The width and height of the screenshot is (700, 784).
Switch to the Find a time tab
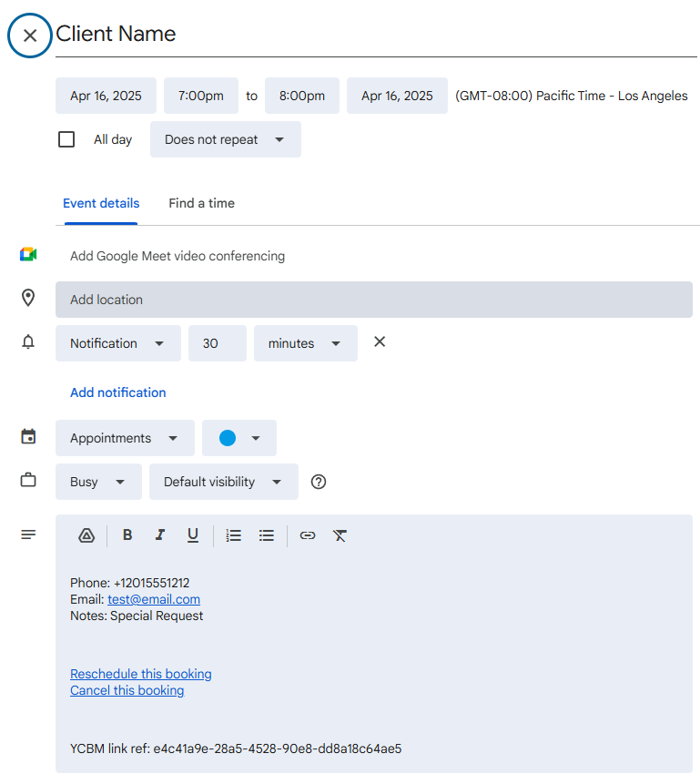tap(201, 203)
